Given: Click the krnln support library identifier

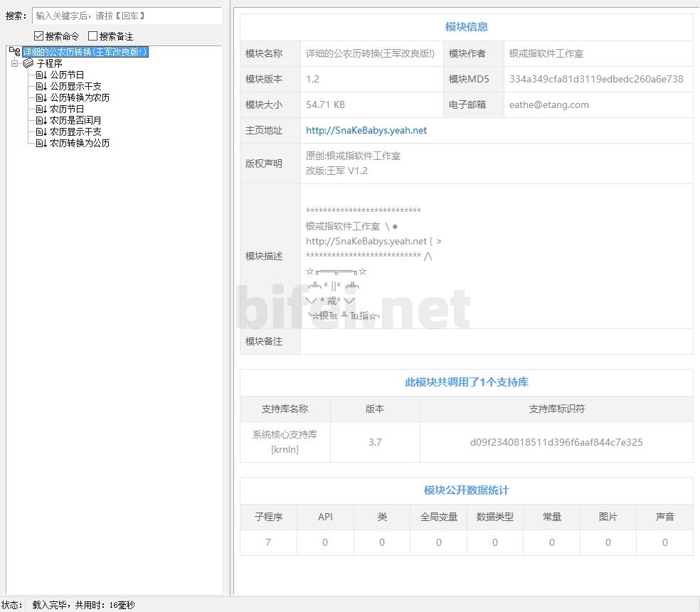Looking at the screenshot, I should (556, 442).
